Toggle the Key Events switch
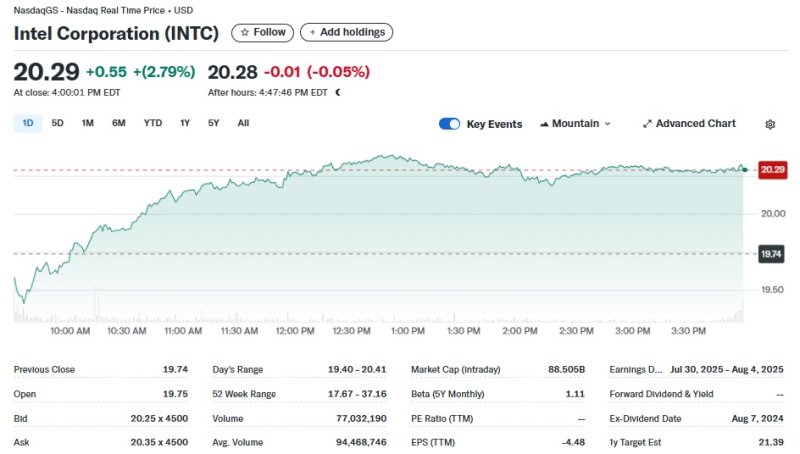800x454 pixels. tap(449, 124)
